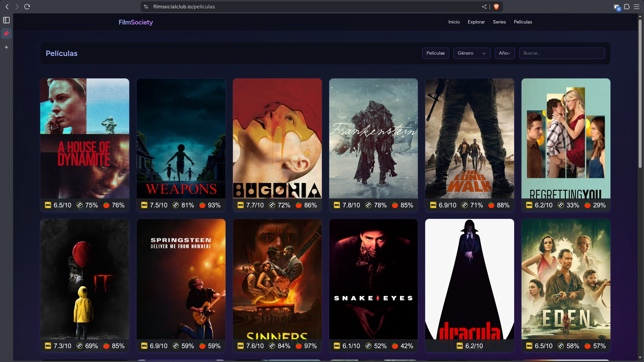This screenshot has height=362, width=644.
Task: Click the share icon in address bar
Action: (x=484, y=7)
